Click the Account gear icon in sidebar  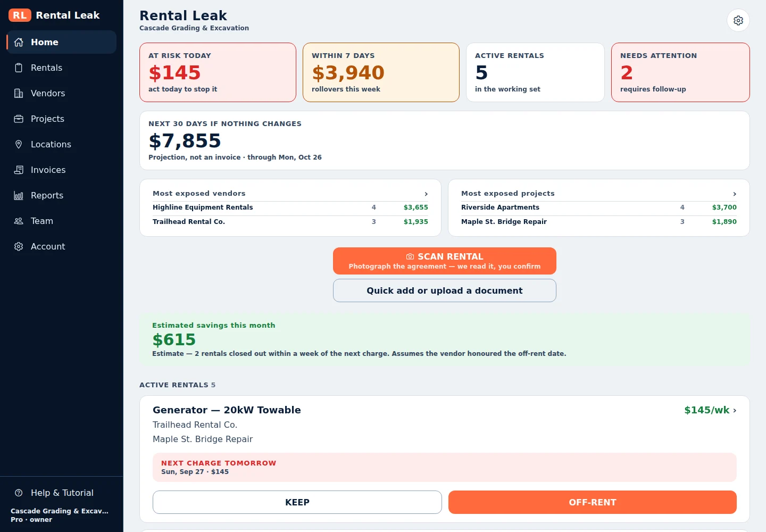pyautogui.click(x=19, y=246)
